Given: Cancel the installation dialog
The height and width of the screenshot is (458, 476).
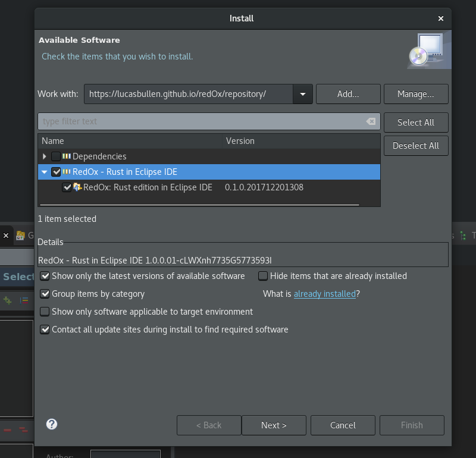Looking at the screenshot, I should (x=343, y=425).
